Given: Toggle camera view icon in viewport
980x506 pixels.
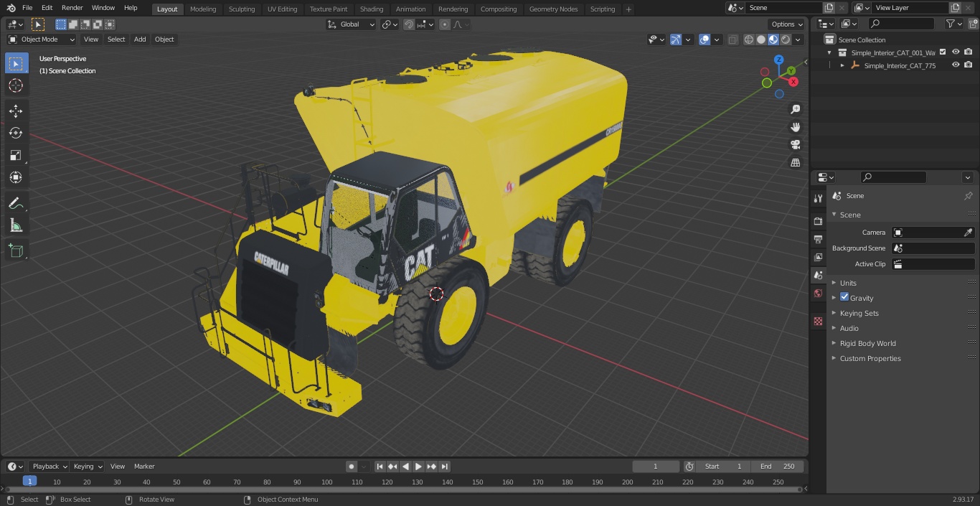Looking at the screenshot, I should (795, 144).
